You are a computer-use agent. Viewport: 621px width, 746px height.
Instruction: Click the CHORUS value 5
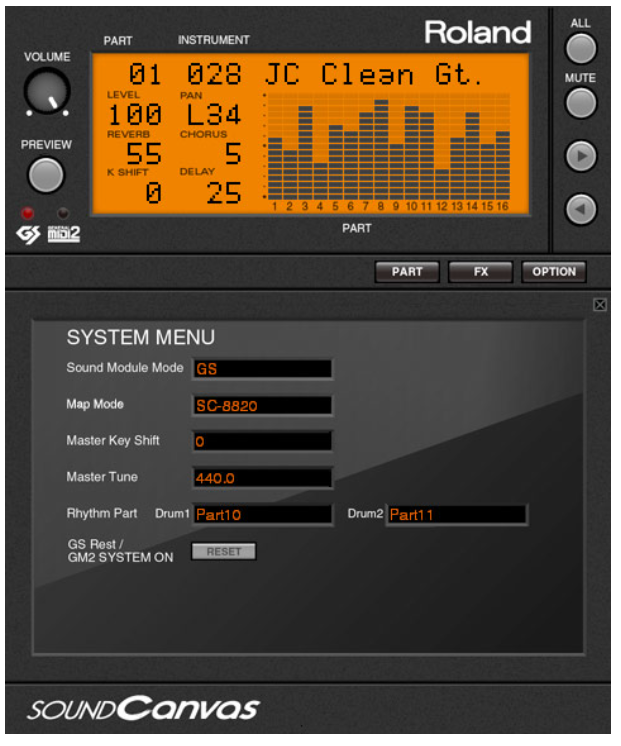(x=233, y=154)
